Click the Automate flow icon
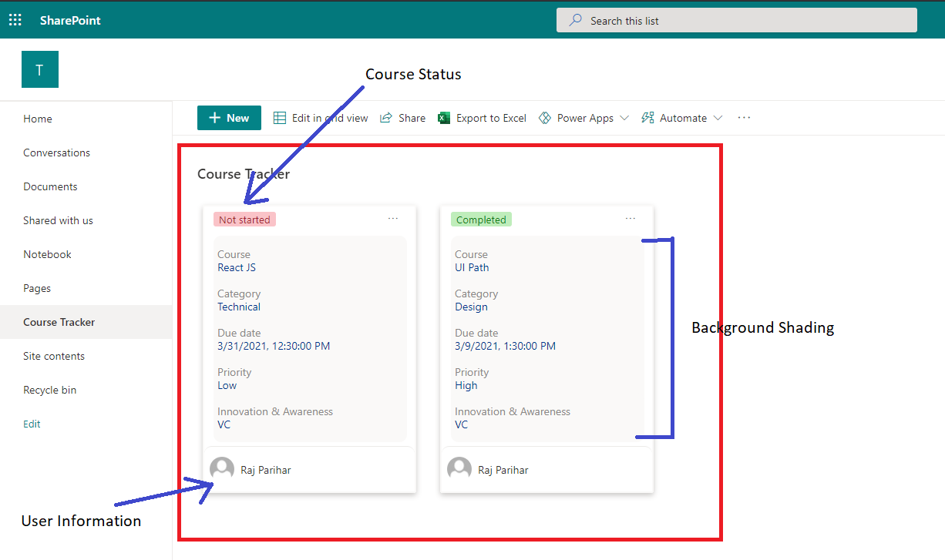The height and width of the screenshot is (560, 945). [647, 117]
